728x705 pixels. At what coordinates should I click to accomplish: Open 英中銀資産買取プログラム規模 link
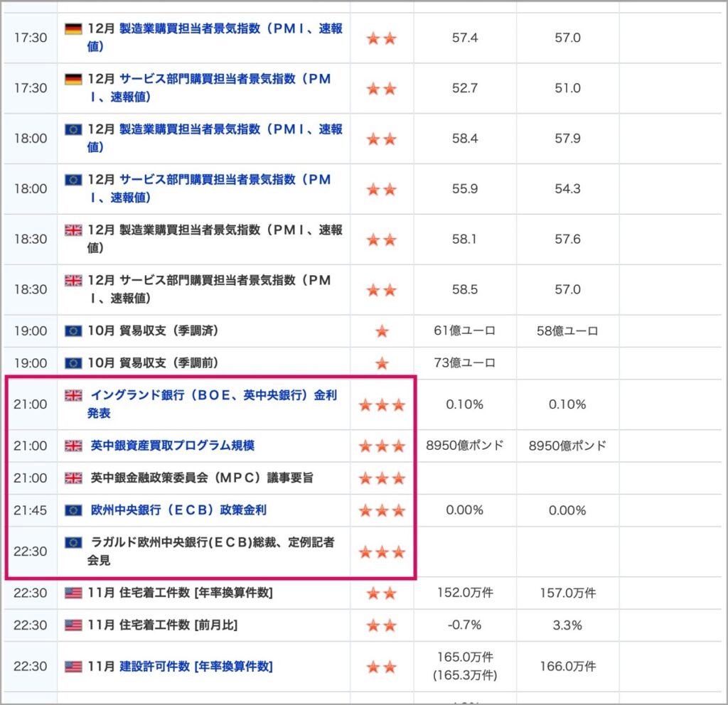pyautogui.click(x=172, y=446)
